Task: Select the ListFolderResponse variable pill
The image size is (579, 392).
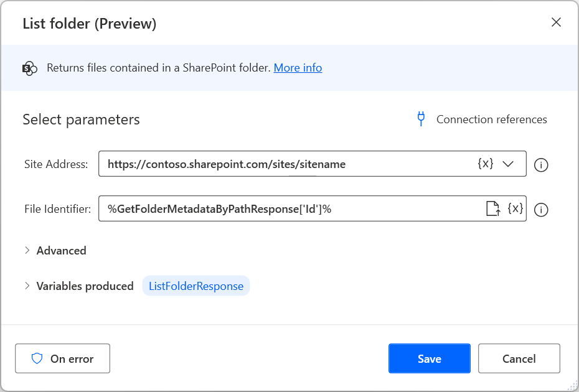Action: [196, 286]
